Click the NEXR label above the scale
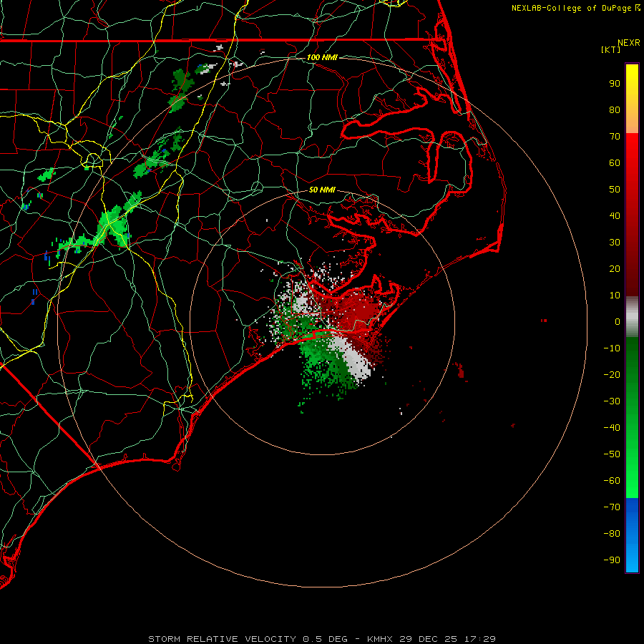 [x=629, y=43]
